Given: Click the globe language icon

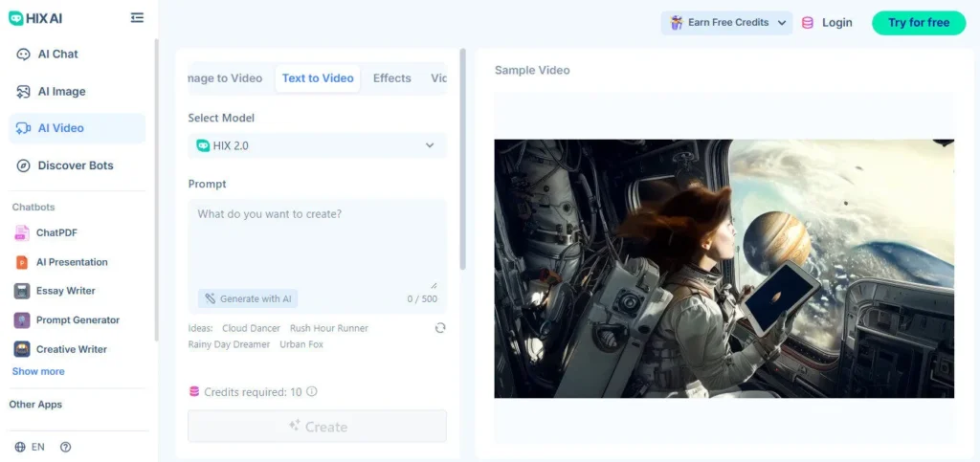Looking at the screenshot, I should (x=20, y=447).
